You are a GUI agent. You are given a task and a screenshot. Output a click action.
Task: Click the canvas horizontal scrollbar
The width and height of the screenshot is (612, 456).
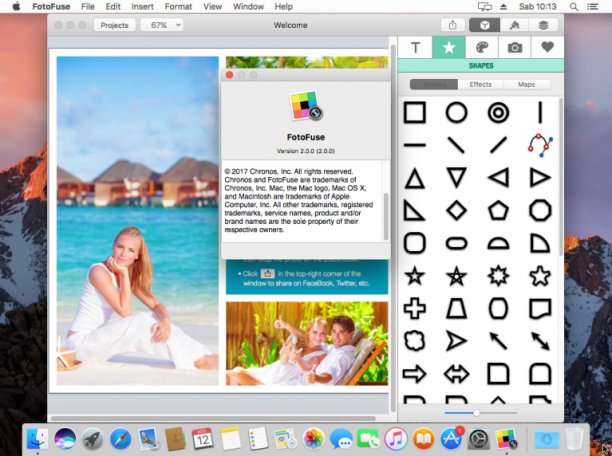tap(213, 419)
